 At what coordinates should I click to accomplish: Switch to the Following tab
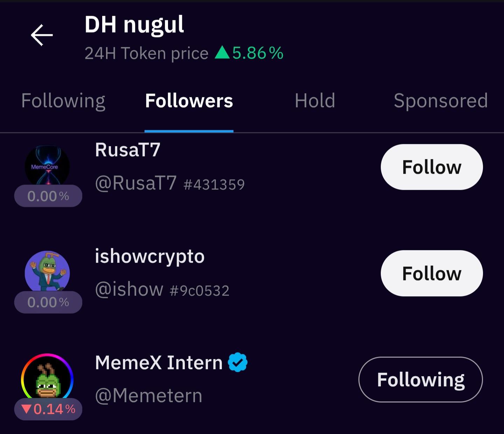[63, 101]
